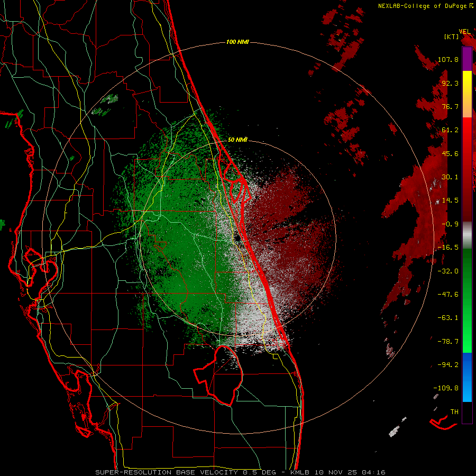
Task: Click the -63.1 value on velocity scale
Action: (x=448, y=318)
